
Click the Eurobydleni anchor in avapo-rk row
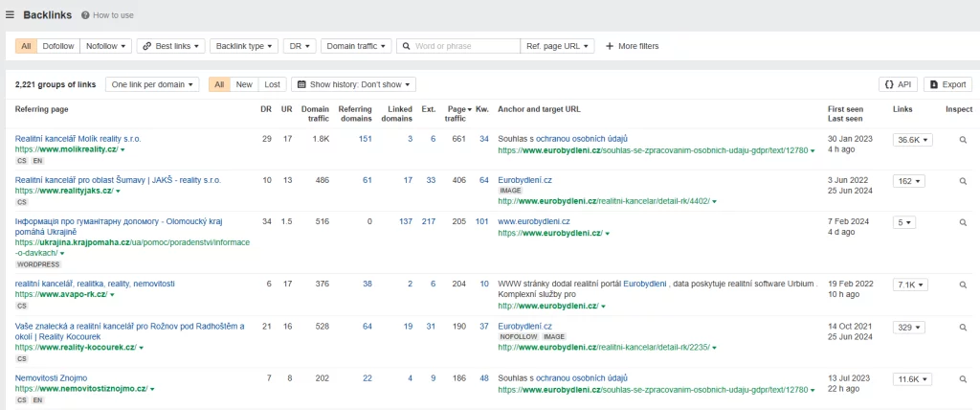click(x=645, y=285)
